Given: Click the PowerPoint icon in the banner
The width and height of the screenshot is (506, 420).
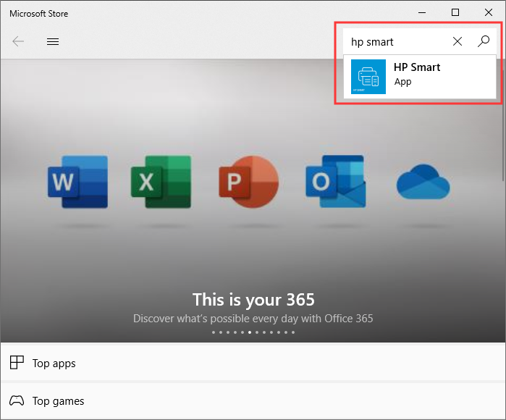Looking at the screenshot, I should pos(249,182).
